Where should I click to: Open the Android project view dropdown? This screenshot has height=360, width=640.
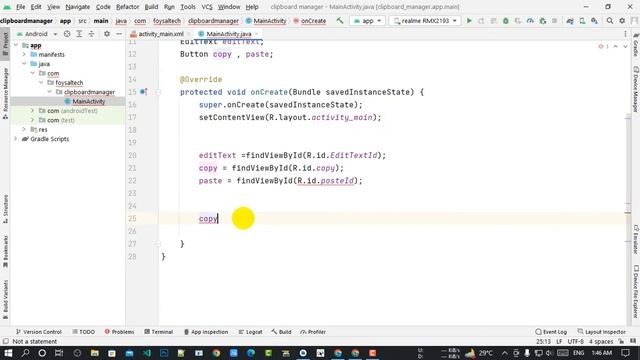pyautogui.click(x=37, y=34)
